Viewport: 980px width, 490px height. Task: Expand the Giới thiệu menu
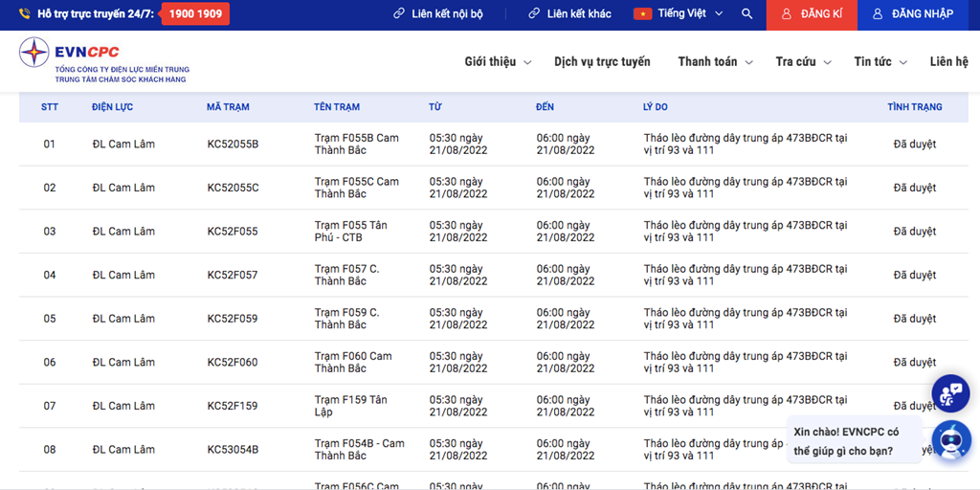(x=497, y=62)
